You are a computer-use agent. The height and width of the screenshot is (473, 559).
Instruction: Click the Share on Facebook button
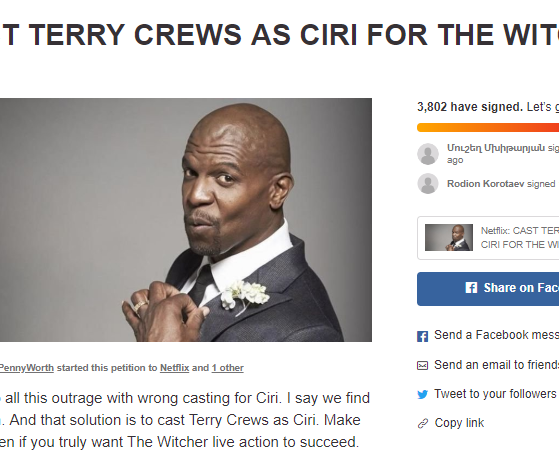coord(488,289)
